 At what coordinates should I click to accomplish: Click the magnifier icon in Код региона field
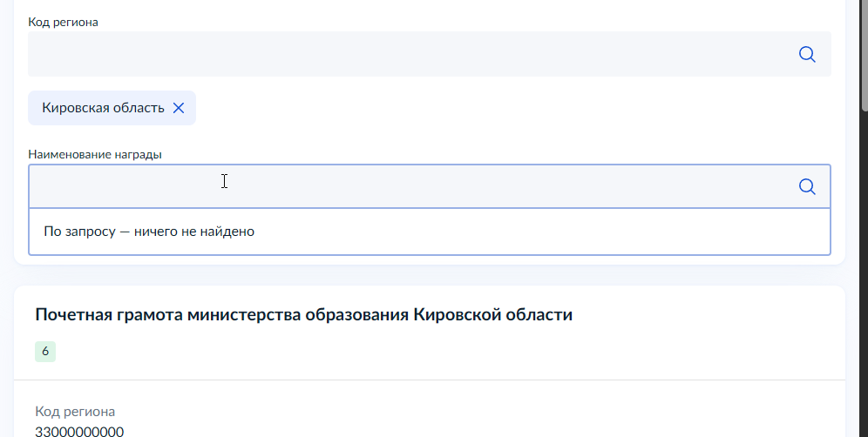point(807,55)
